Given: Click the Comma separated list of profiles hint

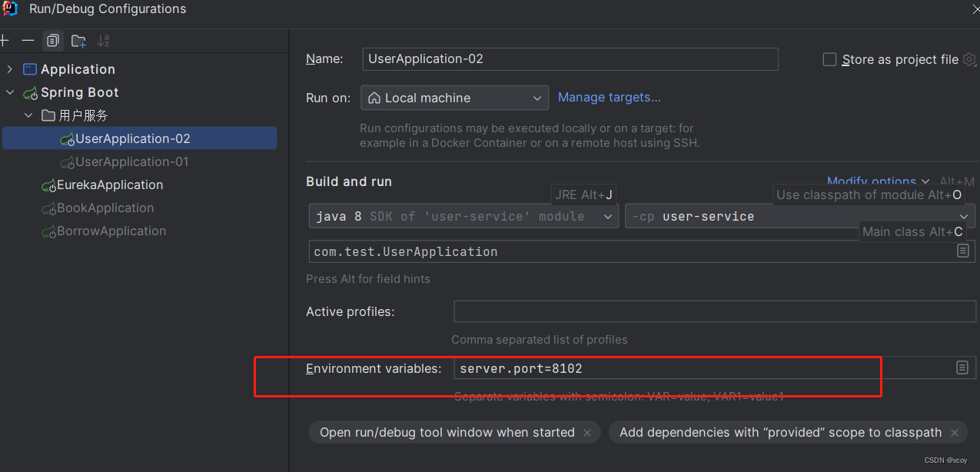Looking at the screenshot, I should tap(540, 339).
